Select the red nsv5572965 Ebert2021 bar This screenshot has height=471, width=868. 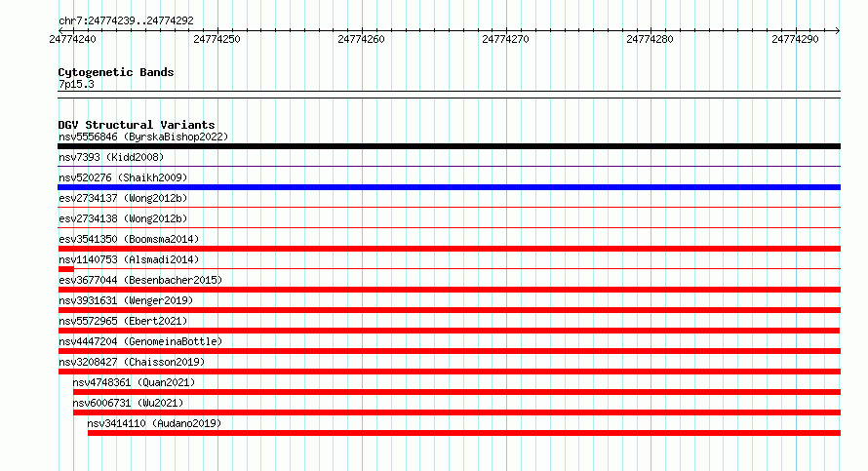click(x=449, y=331)
